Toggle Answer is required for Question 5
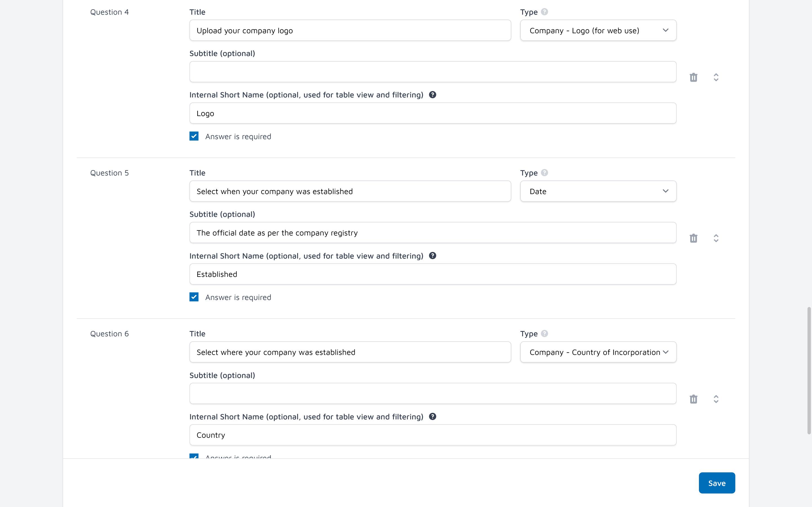The image size is (812, 507). coord(194,297)
